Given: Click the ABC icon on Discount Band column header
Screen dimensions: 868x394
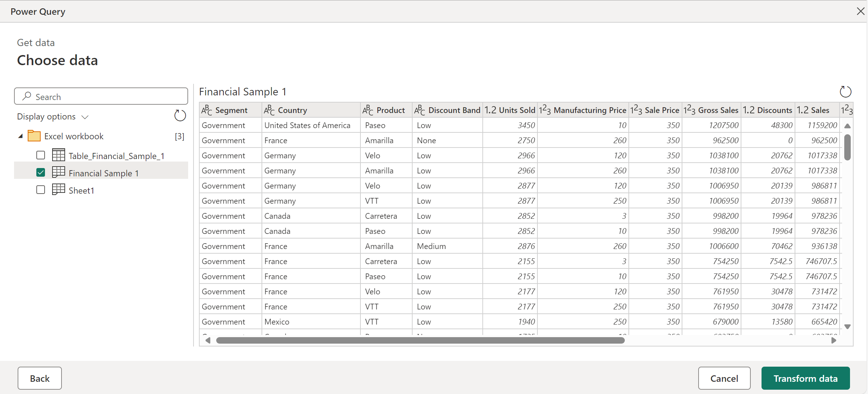Looking at the screenshot, I should (x=419, y=111).
